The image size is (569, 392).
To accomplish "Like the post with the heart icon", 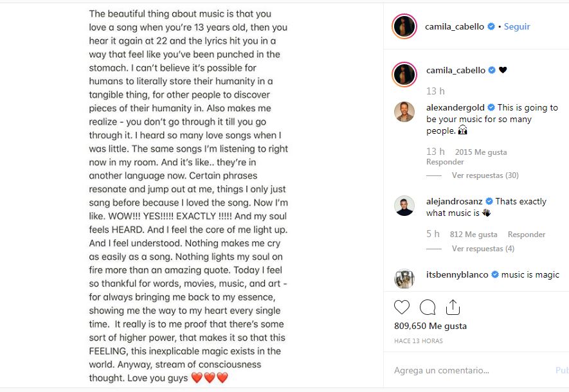I will coord(402,307).
